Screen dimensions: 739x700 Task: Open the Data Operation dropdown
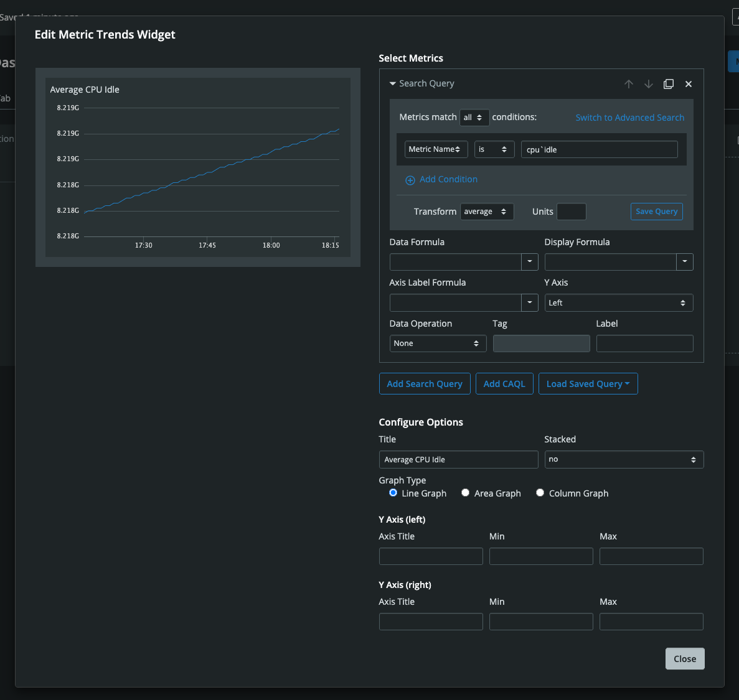click(438, 343)
